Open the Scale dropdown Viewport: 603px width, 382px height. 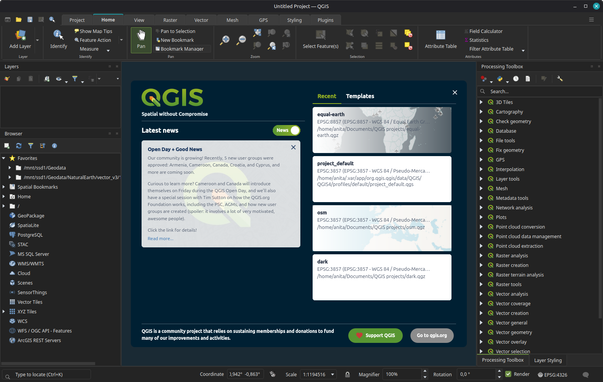(333, 374)
